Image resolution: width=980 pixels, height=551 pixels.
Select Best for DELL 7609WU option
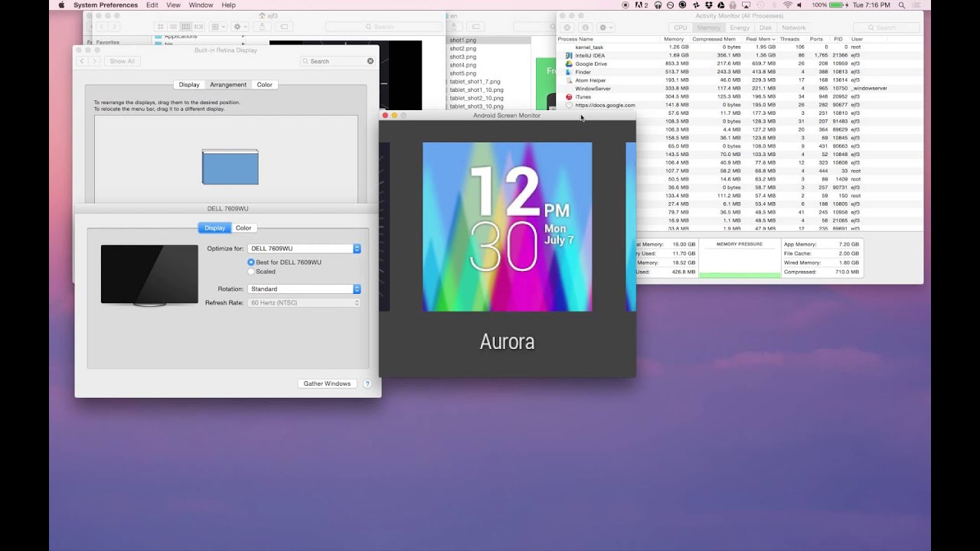coord(283,262)
